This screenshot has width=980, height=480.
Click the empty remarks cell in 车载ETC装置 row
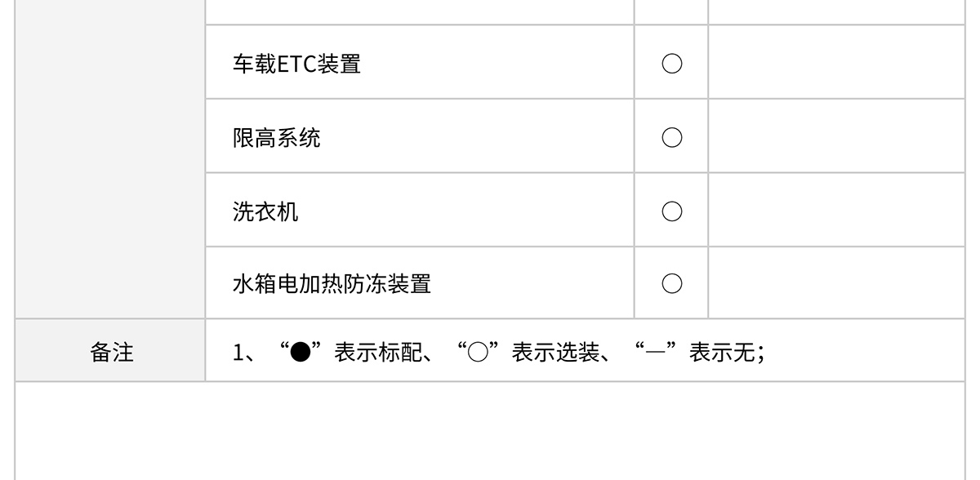pos(836,62)
